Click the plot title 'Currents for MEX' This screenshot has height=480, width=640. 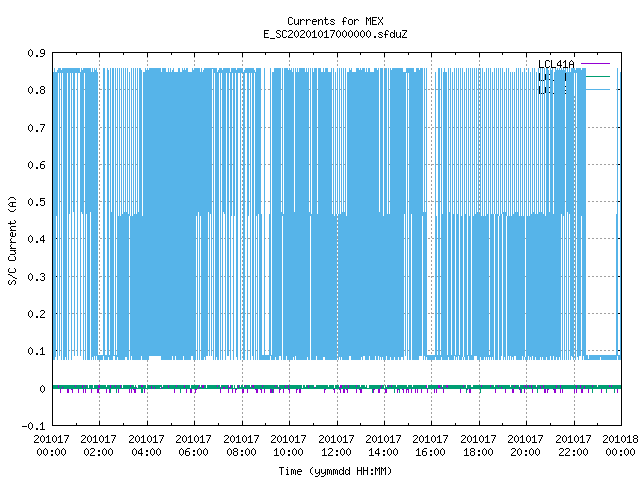[335, 21]
